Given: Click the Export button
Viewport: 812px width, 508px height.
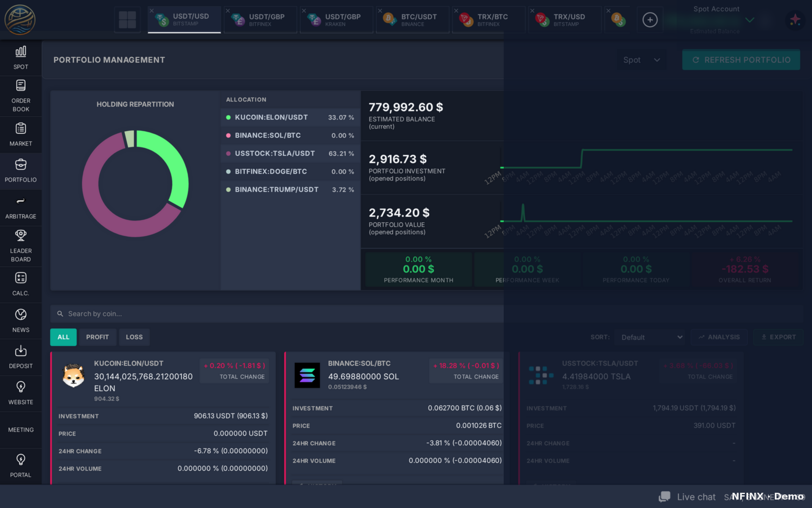Looking at the screenshot, I should click(778, 337).
